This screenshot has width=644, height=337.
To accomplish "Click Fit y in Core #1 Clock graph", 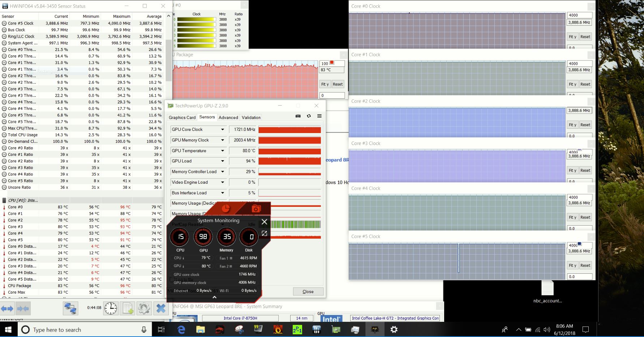I will coord(572,84).
